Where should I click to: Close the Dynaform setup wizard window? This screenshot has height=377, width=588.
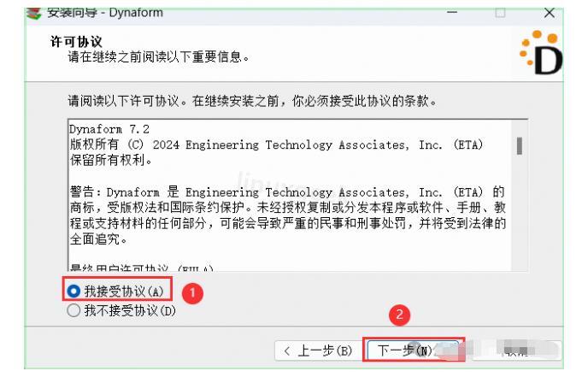pos(573,10)
